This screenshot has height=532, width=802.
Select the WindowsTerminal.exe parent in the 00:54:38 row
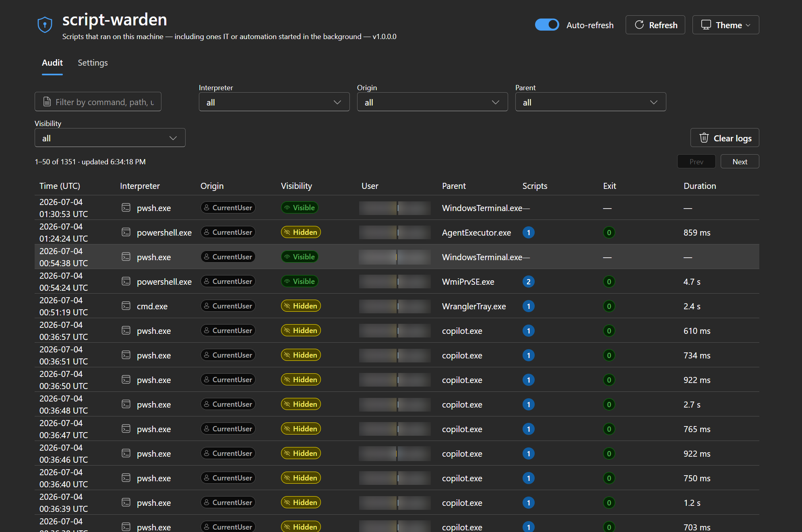click(482, 257)
